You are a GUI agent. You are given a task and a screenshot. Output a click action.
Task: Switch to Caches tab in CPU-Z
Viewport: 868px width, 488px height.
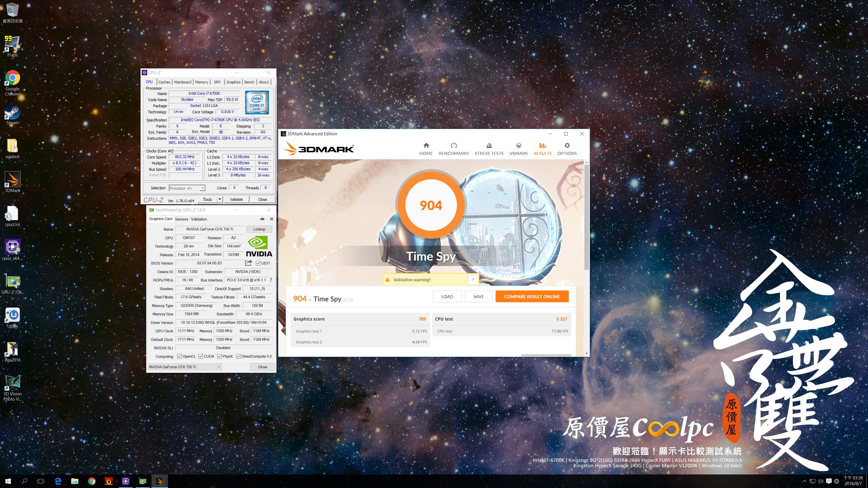164,82
